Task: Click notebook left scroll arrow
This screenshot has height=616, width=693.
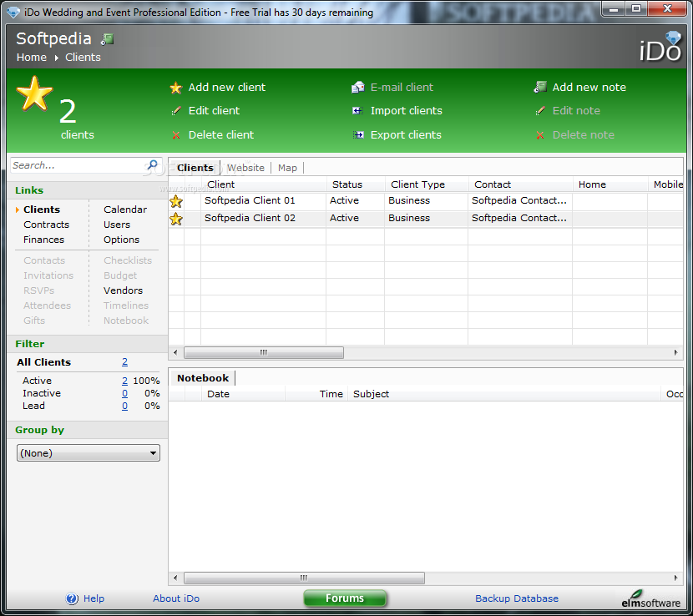Action: coord(175,578)
